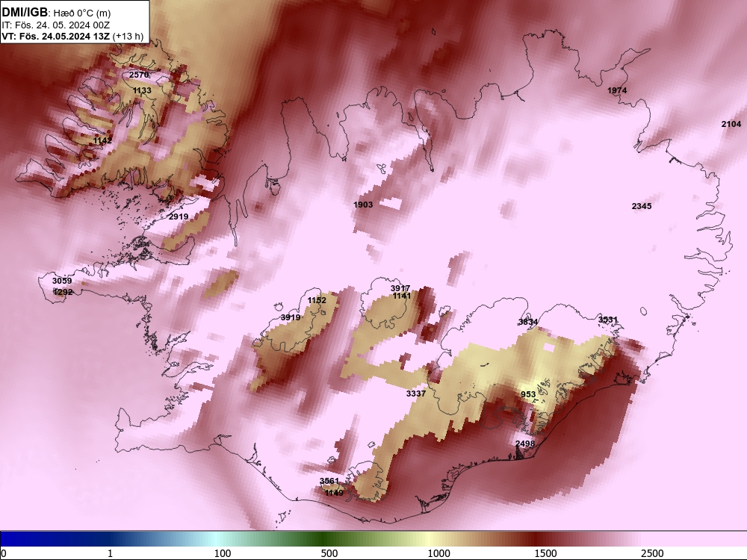The image size is (747, 560).
Task: Click the map value 2104
Action: click(731, 123)
